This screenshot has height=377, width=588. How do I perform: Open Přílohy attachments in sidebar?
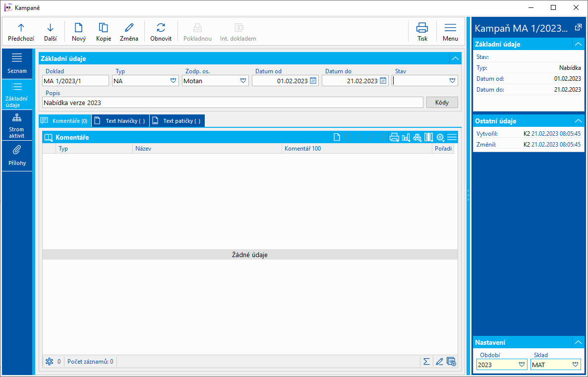17,156
